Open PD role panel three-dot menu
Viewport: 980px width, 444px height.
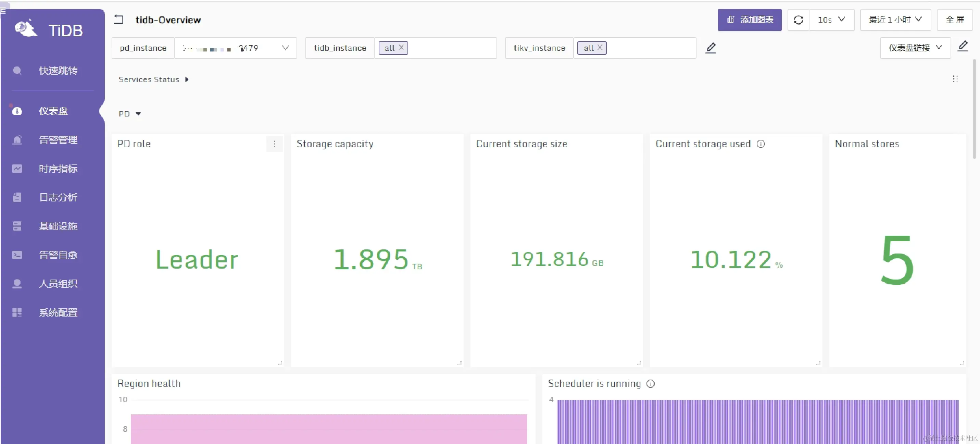(x=274, y=144)
